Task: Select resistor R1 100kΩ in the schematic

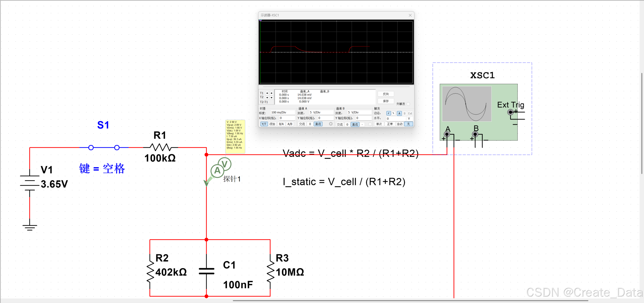Action: click(160, 147)
